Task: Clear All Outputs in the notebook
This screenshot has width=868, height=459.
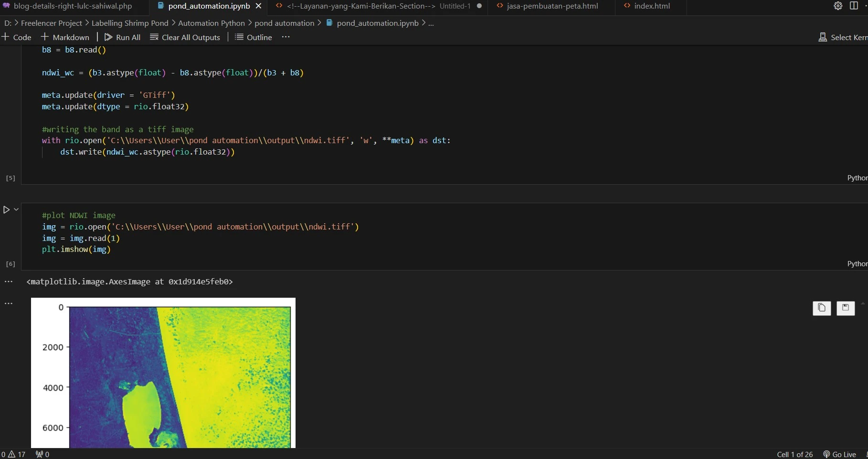Action: click(x=185, y=37)
